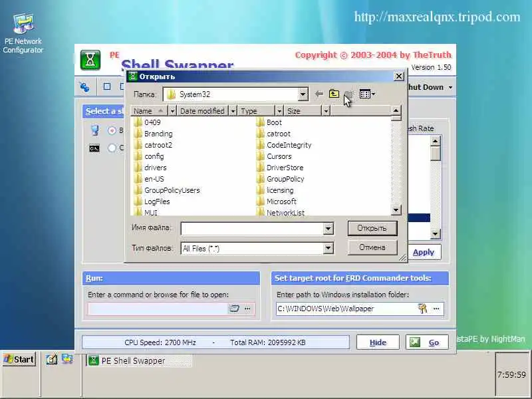532x399 pixels.
Task: Expand the Папка System32 folder dropdown
Action: (x=303, y=94)
